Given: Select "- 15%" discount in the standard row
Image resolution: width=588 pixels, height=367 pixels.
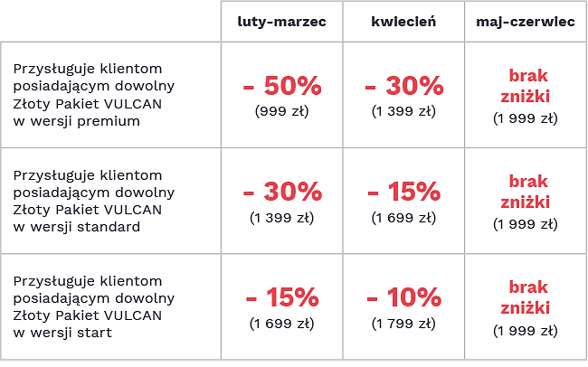Looking at the screenshot, I should click(403, 193).
